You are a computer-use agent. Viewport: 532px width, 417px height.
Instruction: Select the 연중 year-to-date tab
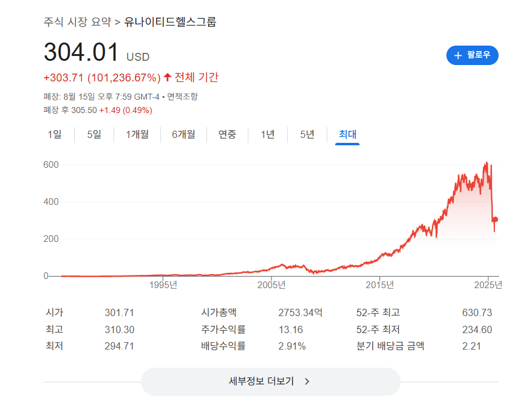click(227, 134)
